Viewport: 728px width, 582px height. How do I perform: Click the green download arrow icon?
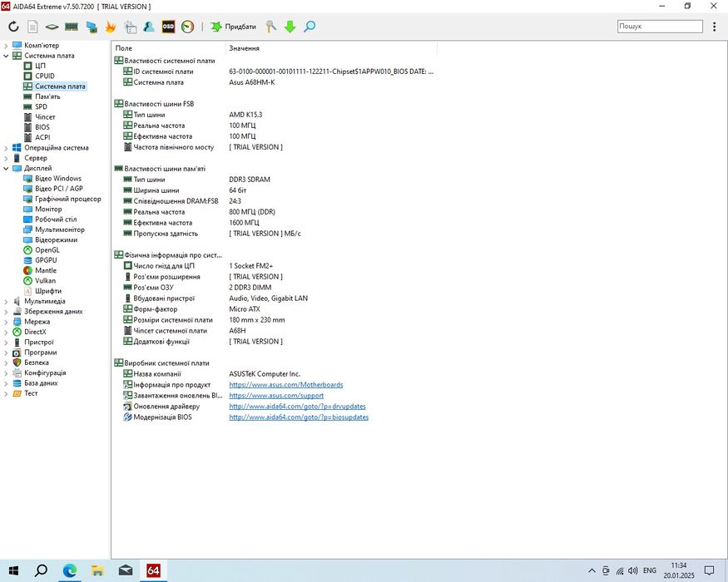290,27
